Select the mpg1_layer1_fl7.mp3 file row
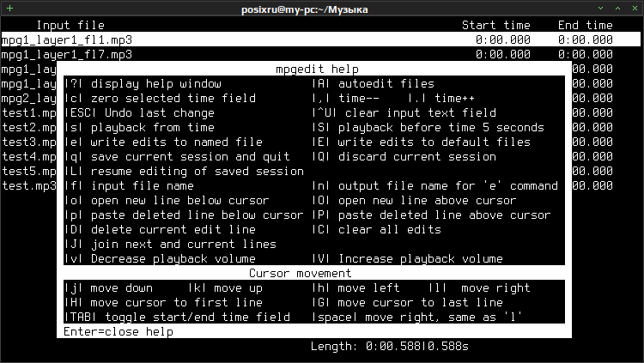The image size is (644, 363). 321,54
